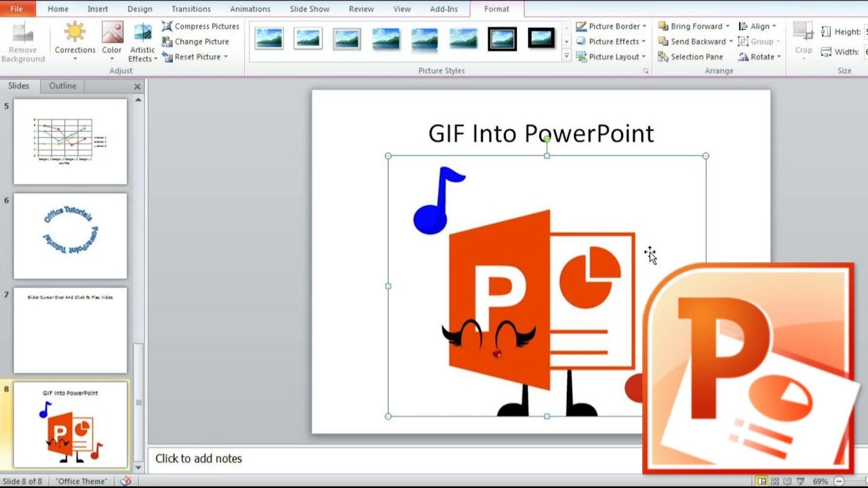Click the Office Theme status label
This screenshot has height=488, width=868.
click(x=81, y=481)
